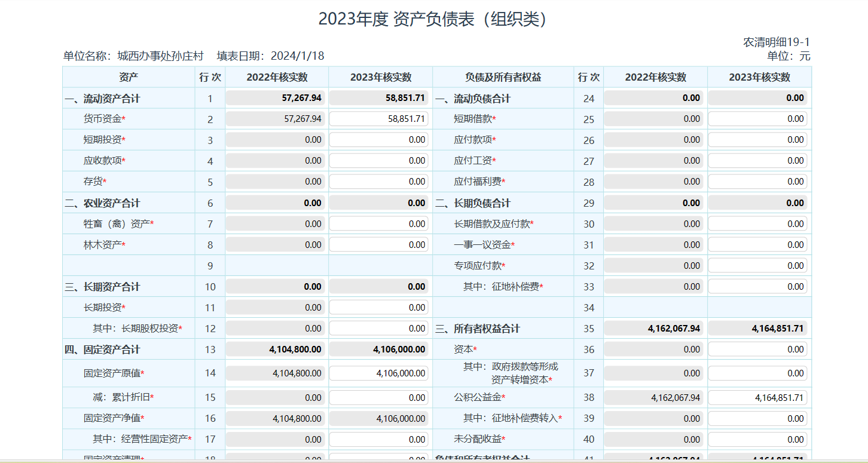
Task: Click 2023 total for 农业资产合计
Action: click(378, 203)
